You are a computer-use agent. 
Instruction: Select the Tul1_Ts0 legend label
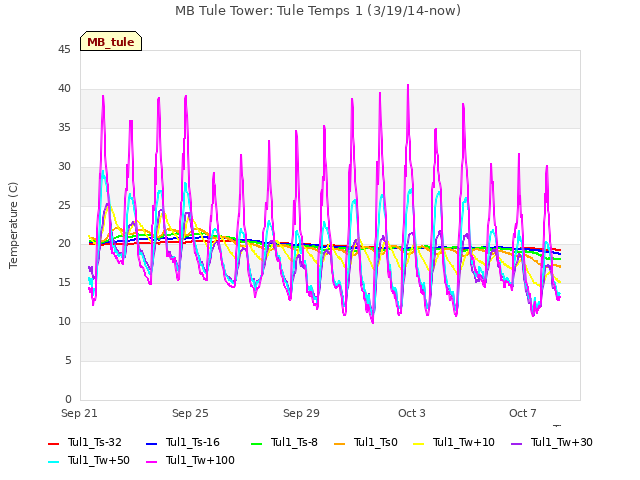click(376, 442)
